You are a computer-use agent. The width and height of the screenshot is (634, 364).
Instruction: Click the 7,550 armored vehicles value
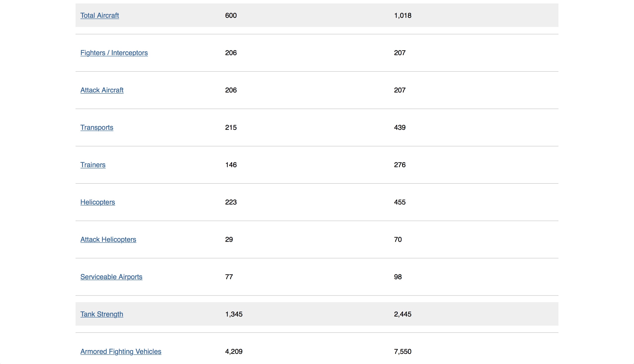[x=402, y=351]
